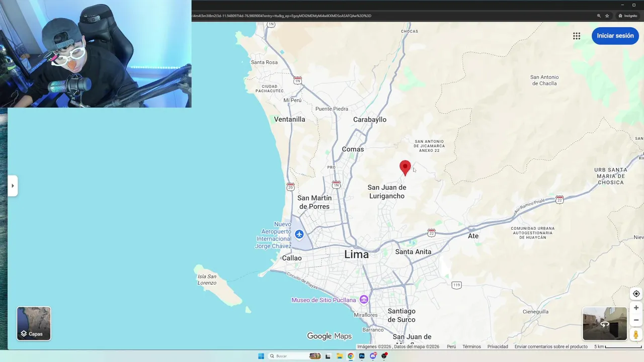The width and height of the screenshot is (644, 362).
Task: Switch to Chrome on the taskbar
Action: coord(351,356)
